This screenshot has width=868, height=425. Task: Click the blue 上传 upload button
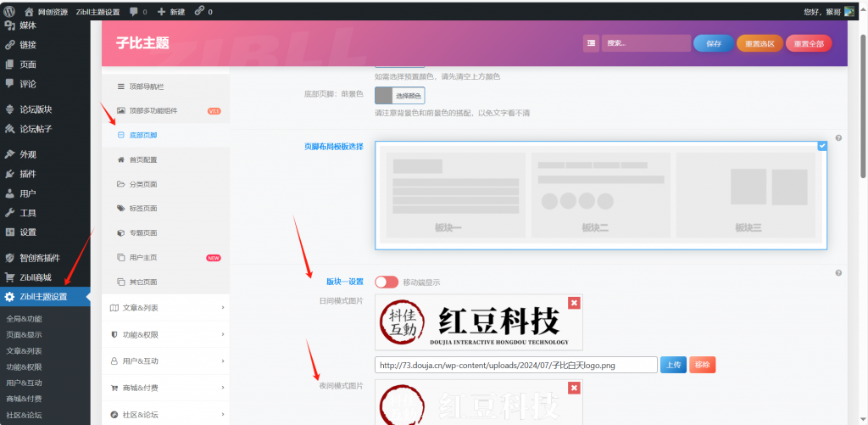[x=673, y=365]
